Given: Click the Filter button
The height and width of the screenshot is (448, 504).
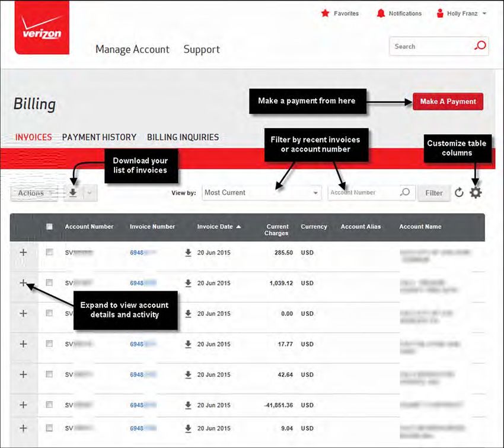Looking at the screenshot, I should click(434, 193).
